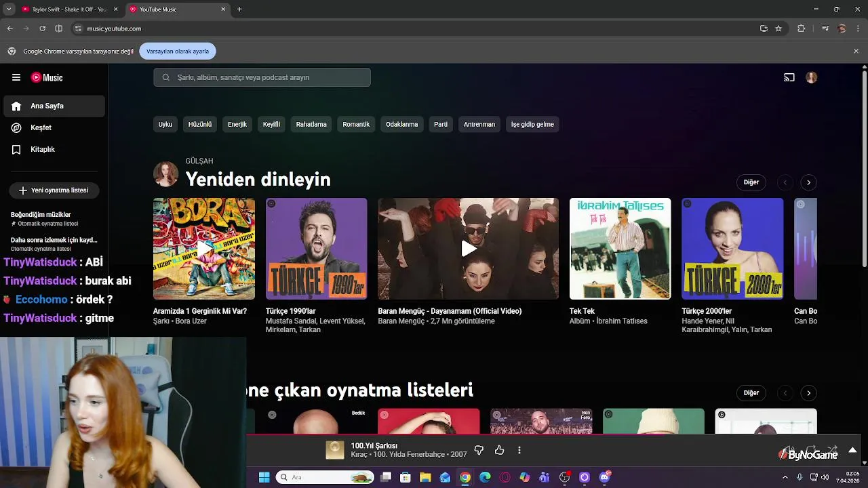This screenshot has width=868, height=488.
Task: Open the Chrome extensions puzzle icon
Action: tap(802, 28)
